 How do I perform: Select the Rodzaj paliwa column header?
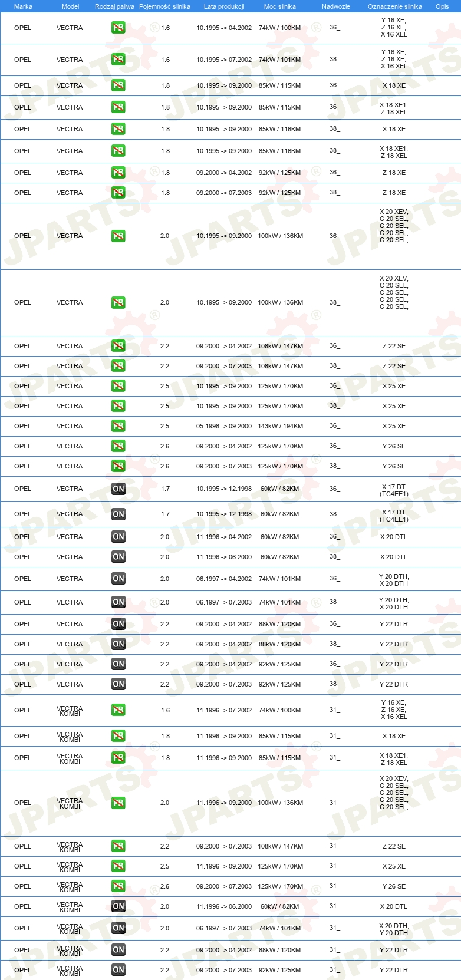pyautogui.click(x=114, y=6)
